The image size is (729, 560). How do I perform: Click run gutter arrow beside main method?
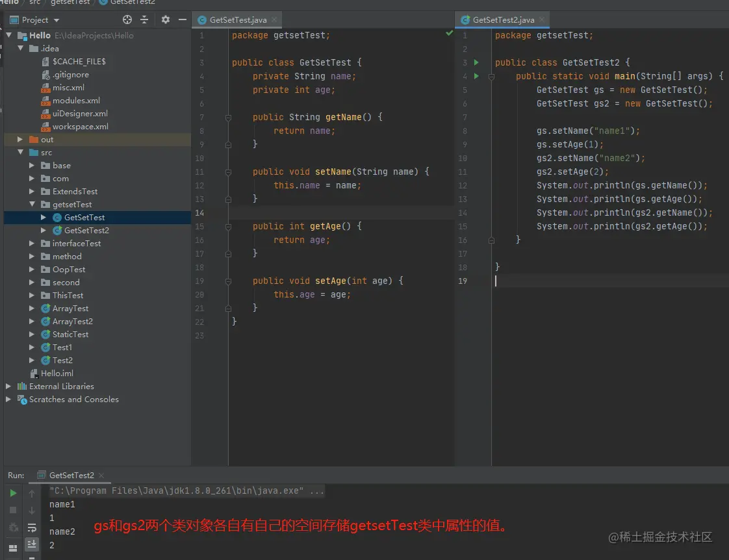(476, 76)
